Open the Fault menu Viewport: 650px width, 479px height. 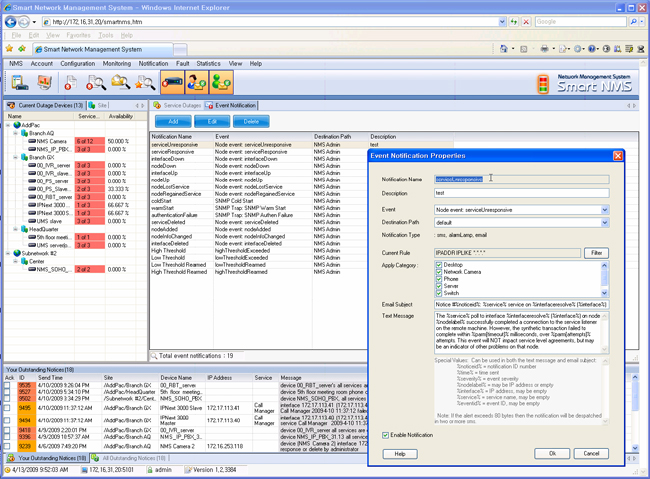click(x=182, y=63)
